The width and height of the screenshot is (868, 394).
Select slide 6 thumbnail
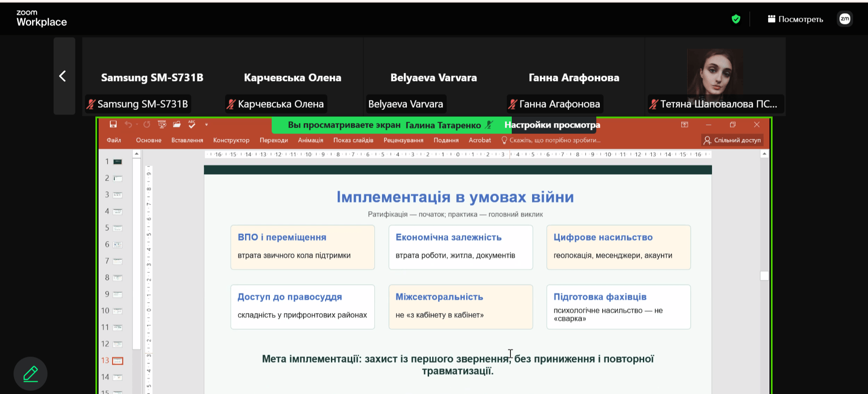click(x=118, y=245)
